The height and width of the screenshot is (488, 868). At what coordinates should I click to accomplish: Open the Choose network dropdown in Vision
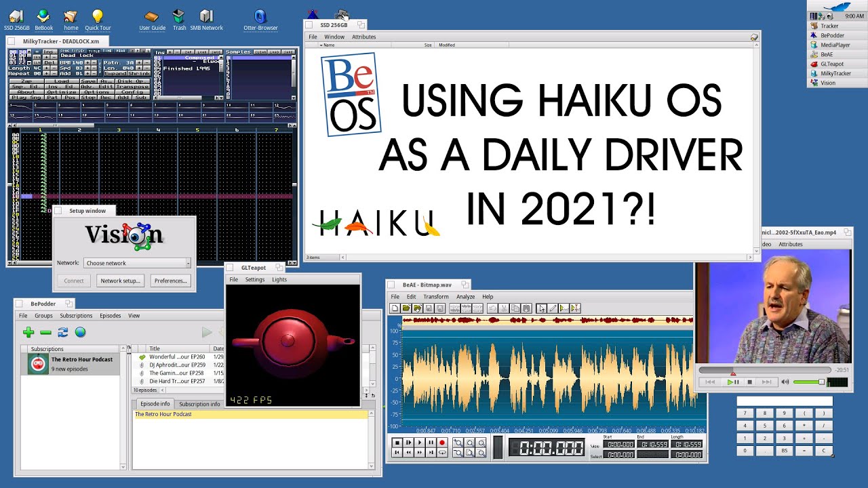138,263
